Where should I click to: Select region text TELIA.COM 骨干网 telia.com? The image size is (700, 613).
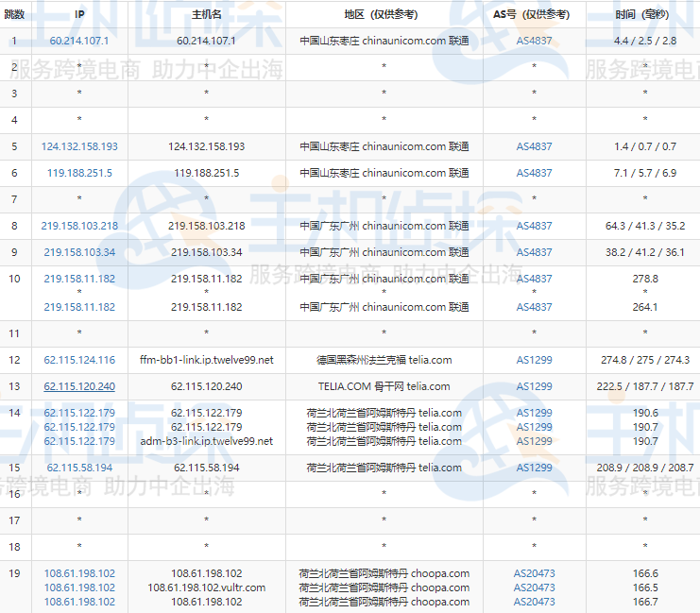[384, 386]
